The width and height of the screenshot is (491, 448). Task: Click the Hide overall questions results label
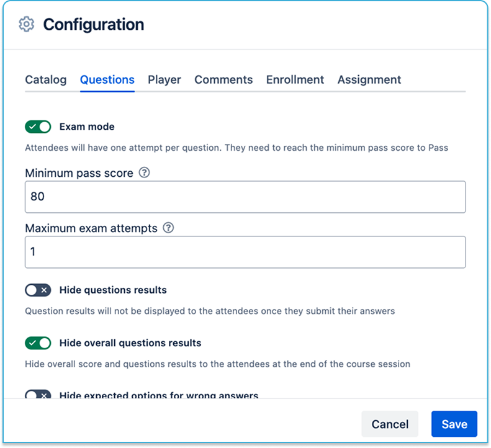pos(130,343)
